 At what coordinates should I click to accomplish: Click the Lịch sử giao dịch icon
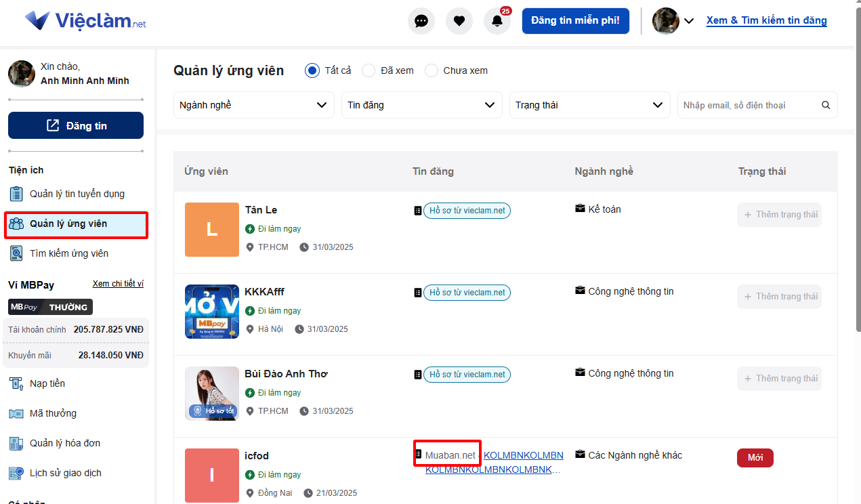[x=17, y=473]
